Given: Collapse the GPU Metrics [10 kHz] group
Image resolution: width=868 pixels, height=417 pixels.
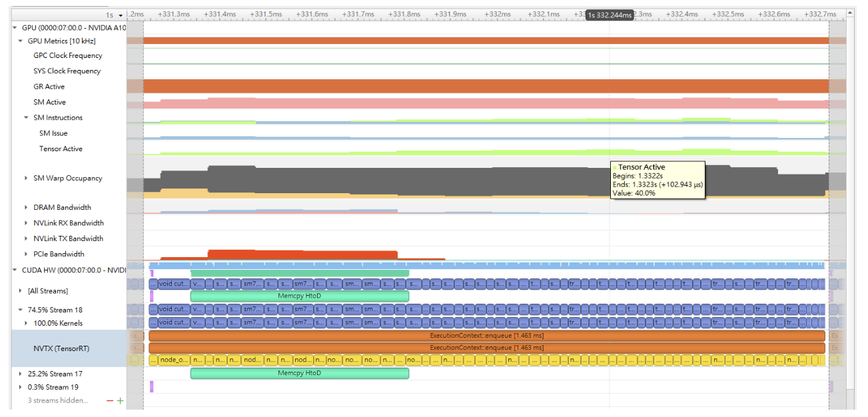Looking at the screenshot, I should (21, 41).
